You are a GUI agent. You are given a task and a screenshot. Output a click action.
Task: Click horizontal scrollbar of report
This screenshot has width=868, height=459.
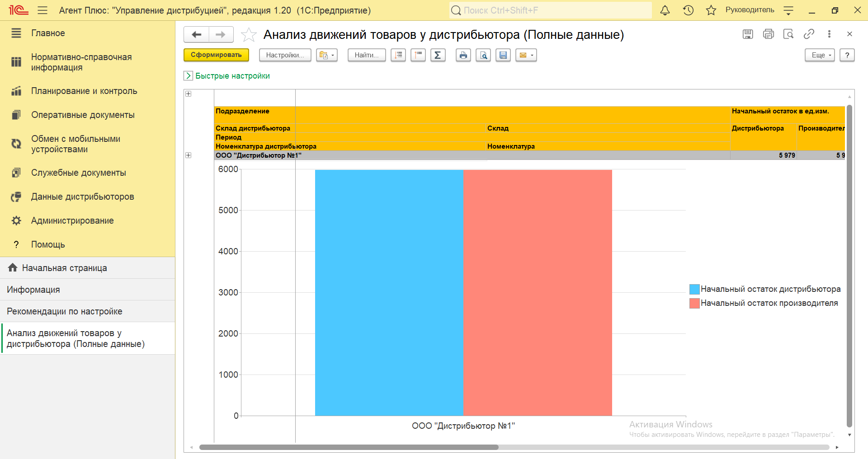tap(349, 447)
